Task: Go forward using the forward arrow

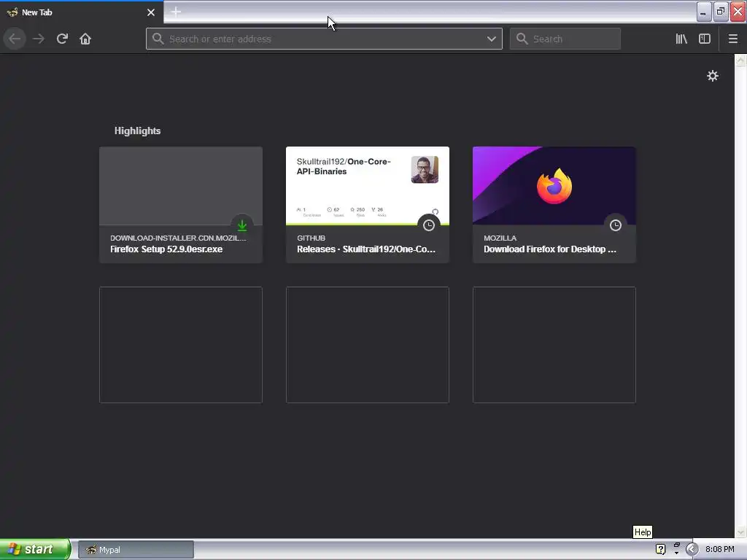Action: coord(39,39)
